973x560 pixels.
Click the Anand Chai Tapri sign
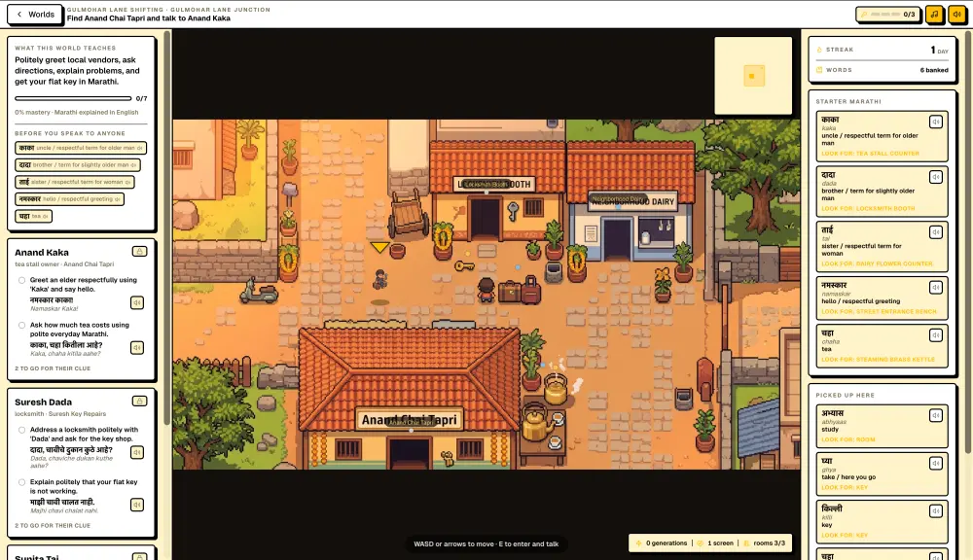click(x=410, y=420)
